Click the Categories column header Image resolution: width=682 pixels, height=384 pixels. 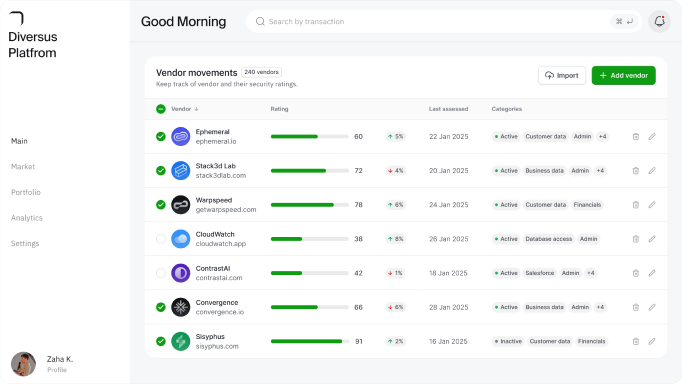click(x=507, y=109)
